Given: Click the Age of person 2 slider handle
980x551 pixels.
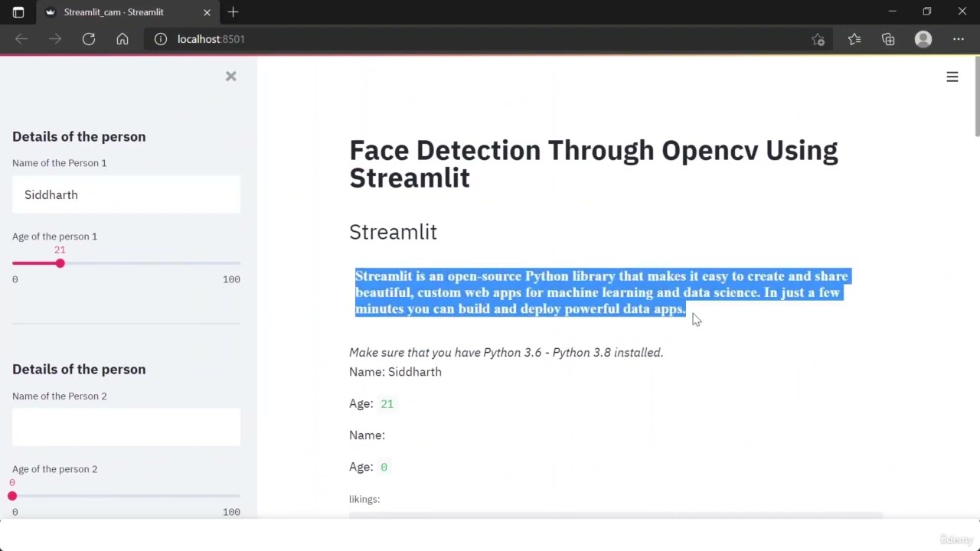Looking at the screenshot, I should [x=12, y=496].
